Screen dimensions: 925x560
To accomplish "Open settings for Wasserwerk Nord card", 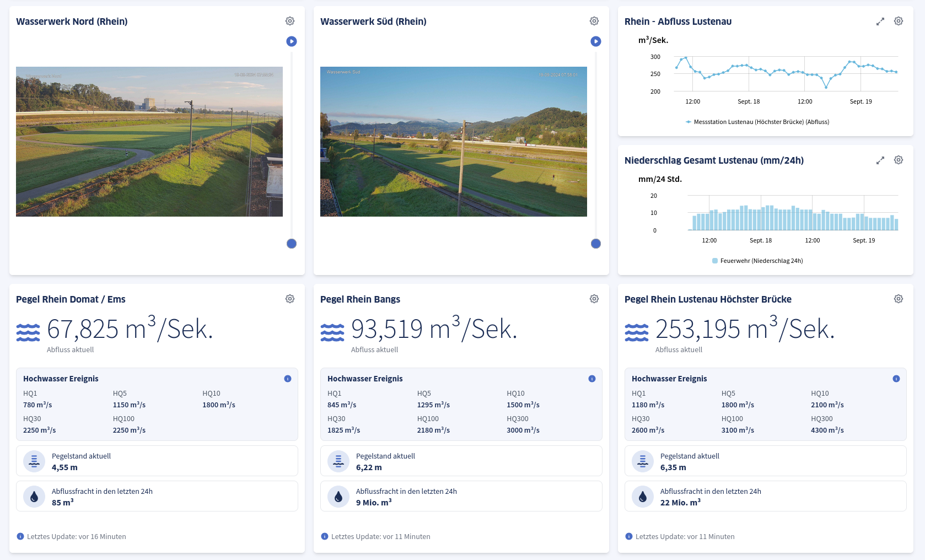I will tap(290, 20).
